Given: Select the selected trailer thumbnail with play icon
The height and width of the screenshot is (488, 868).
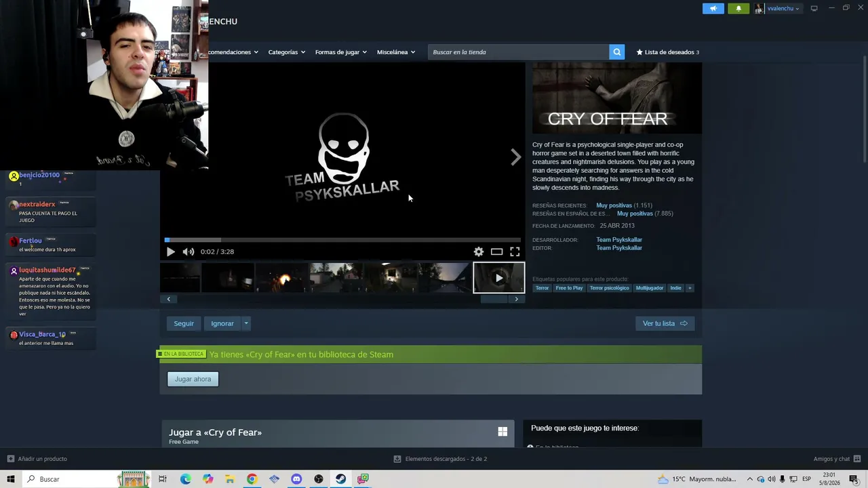Looking at the screenshot, I should point(498,278).
